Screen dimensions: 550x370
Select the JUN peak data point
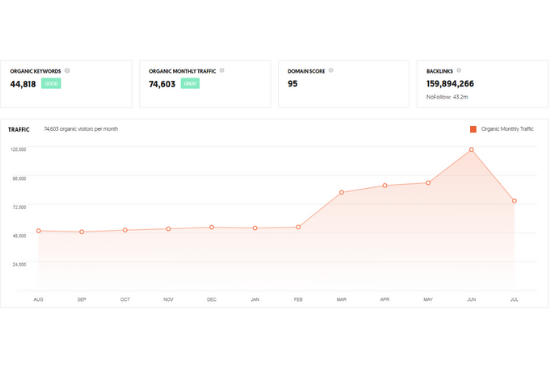click(x=471, y=150)
